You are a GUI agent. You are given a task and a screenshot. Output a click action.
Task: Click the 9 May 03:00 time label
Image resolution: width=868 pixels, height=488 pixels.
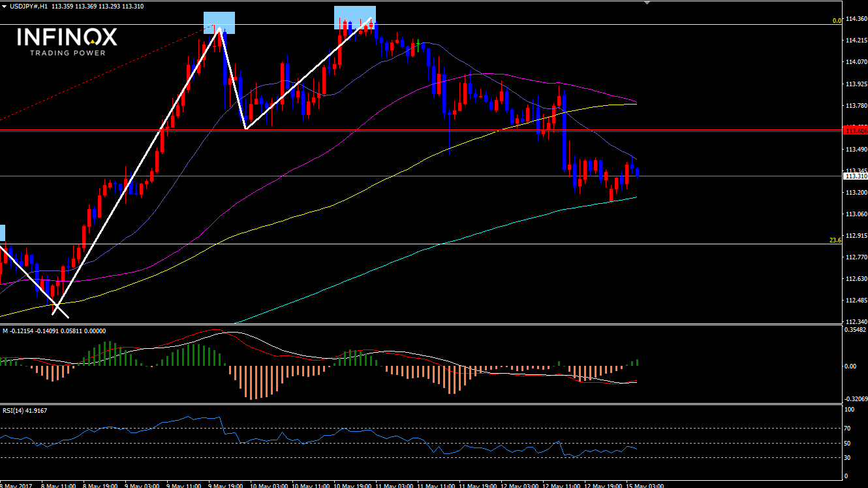142,485
